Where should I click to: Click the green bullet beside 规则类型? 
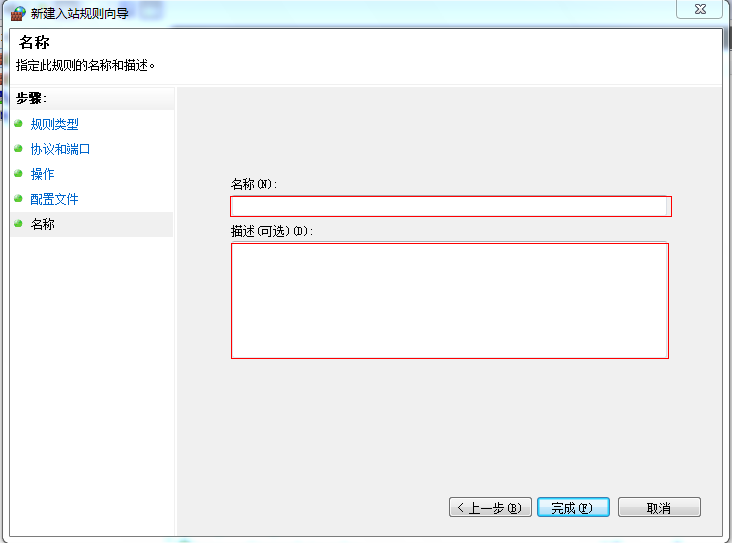[18, 123]
